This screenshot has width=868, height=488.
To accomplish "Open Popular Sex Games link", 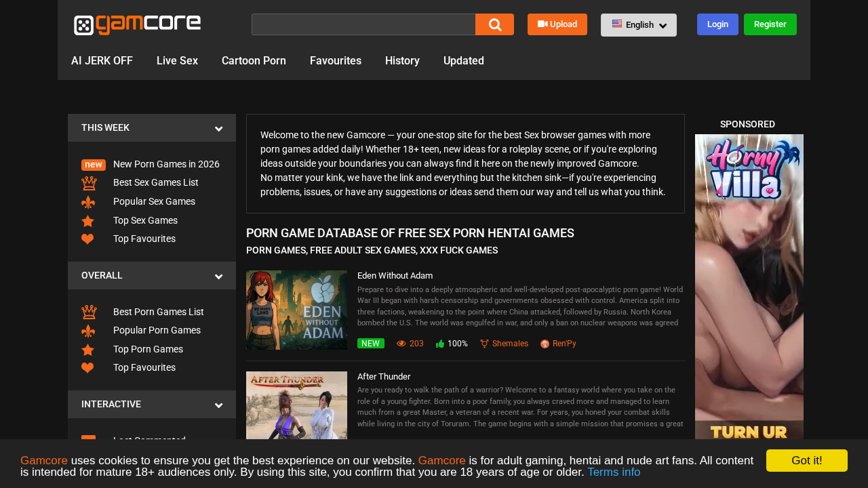I will (154, 201).
